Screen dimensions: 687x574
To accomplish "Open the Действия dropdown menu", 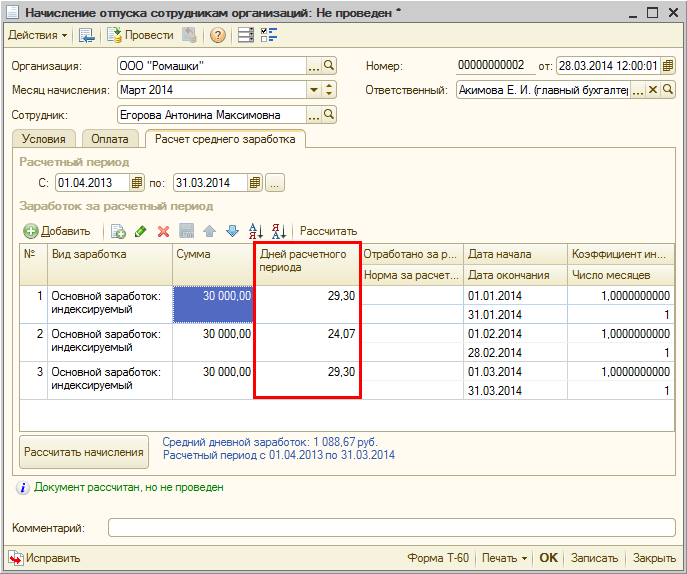I will point(38,35).
